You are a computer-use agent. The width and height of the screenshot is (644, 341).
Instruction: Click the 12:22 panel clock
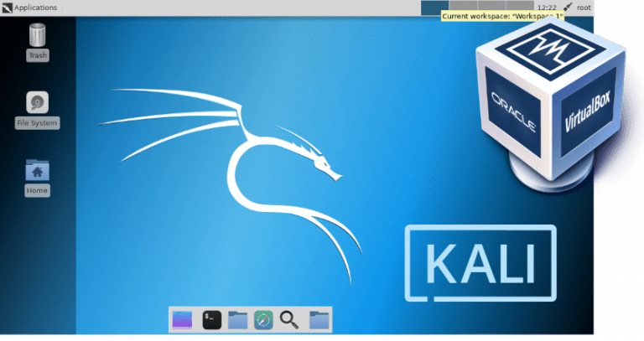point(547,8)
